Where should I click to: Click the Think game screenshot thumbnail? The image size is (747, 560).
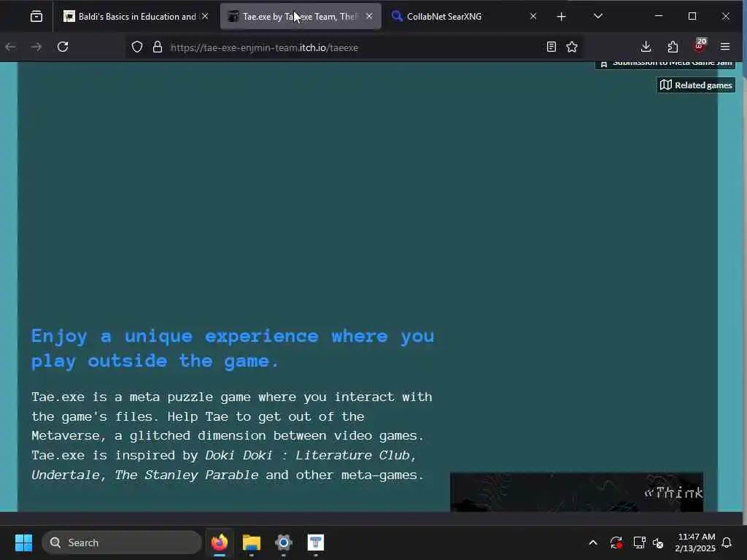pyautogui.click(x=576, y=492)
